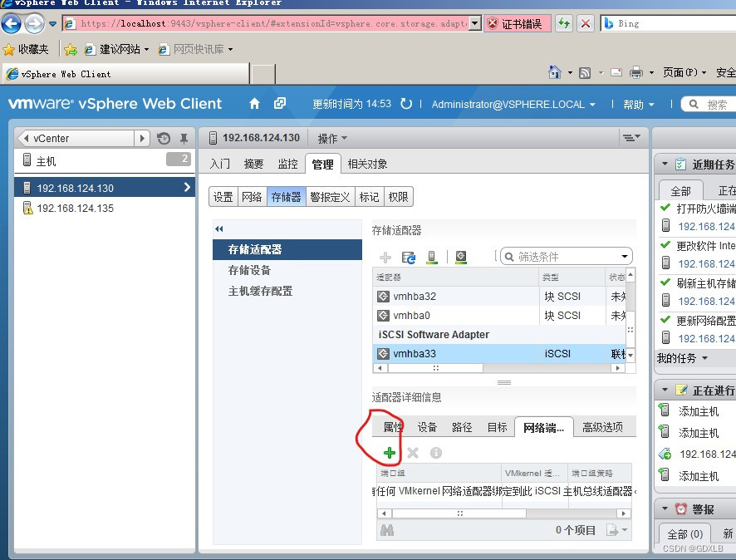
Task: Select host 192.168.124.130 in navigator
Action: tap(104, 188)
